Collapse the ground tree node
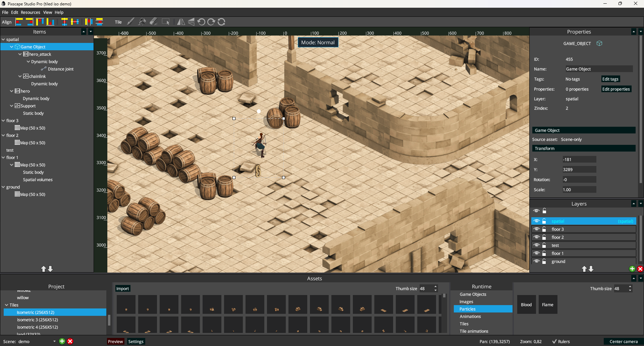This screenshot has width=644, height=346. 3,187
